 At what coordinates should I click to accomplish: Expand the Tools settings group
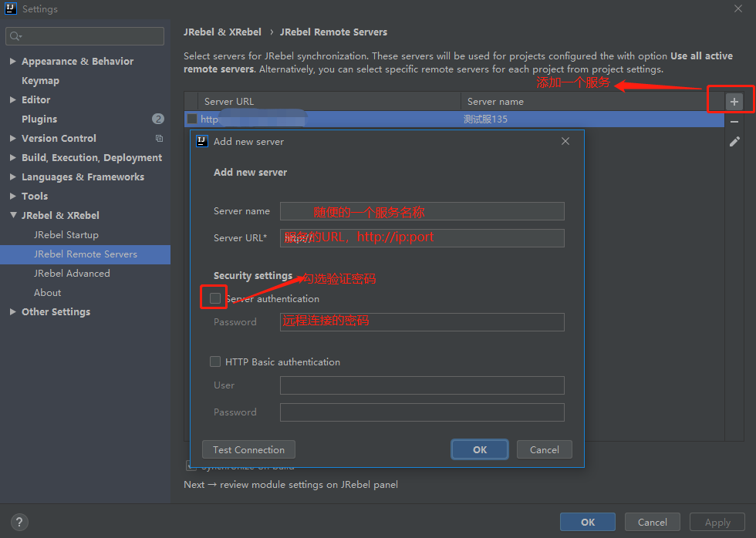pos(13,196)
